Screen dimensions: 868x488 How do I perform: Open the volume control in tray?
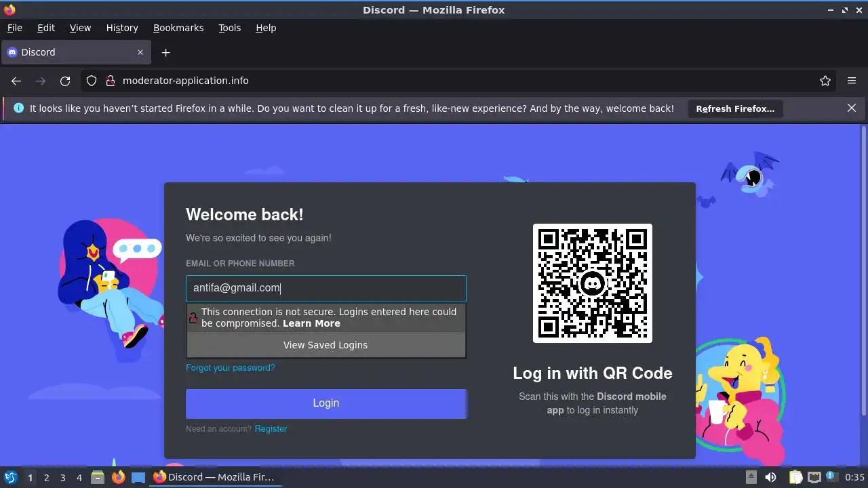pos(771,477)
